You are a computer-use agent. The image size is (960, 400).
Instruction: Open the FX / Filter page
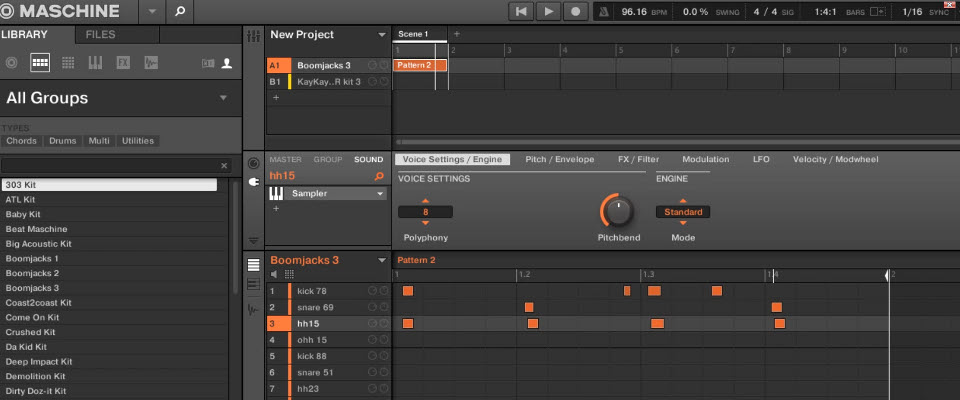[639, 159]
